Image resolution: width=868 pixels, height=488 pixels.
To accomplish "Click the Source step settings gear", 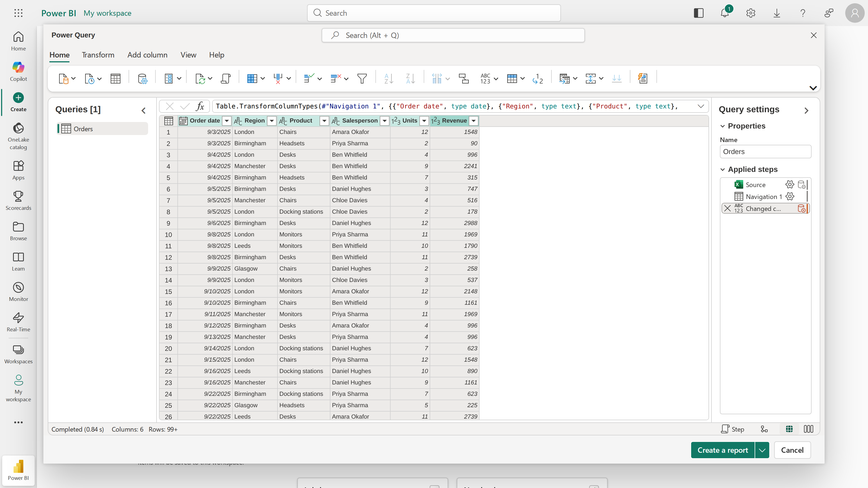I will click(790, 185).
